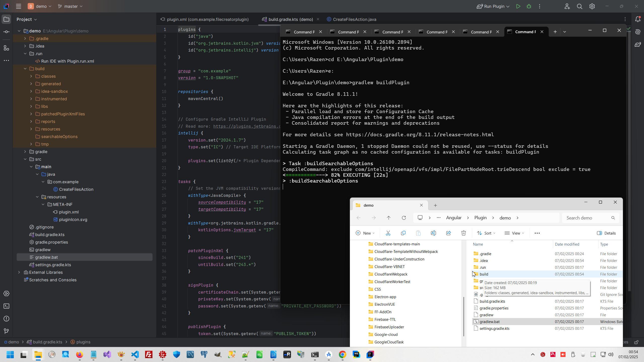Expand the idea-sandbox folder node
Viewport: 644px width, 362px height.
[31, 91]
